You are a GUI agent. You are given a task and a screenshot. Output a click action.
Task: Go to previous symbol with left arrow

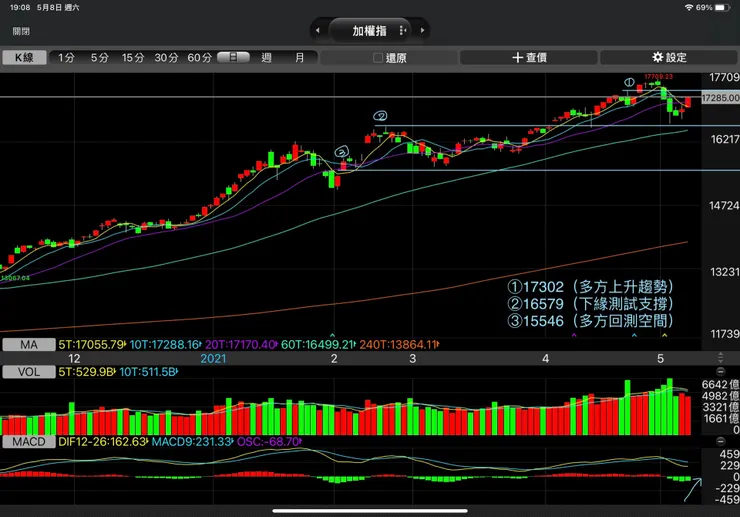(318, 30)
